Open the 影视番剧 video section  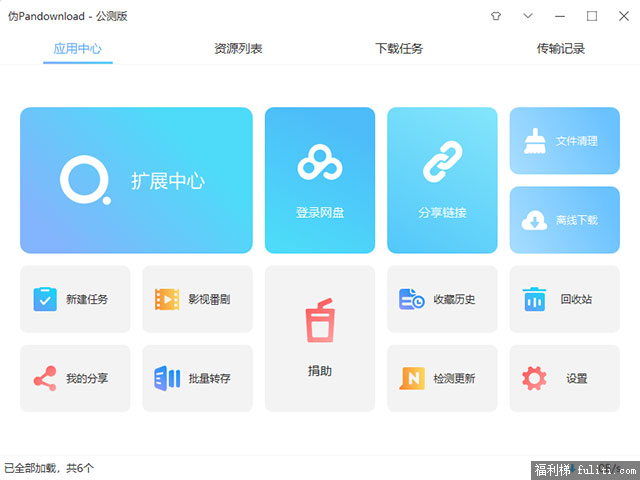coord(197,299)
